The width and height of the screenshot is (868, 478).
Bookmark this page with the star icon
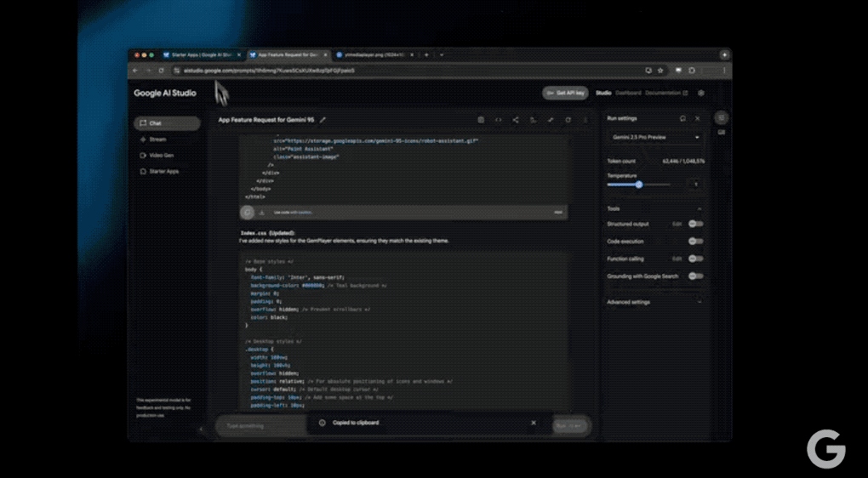click(x=660, y=71)
